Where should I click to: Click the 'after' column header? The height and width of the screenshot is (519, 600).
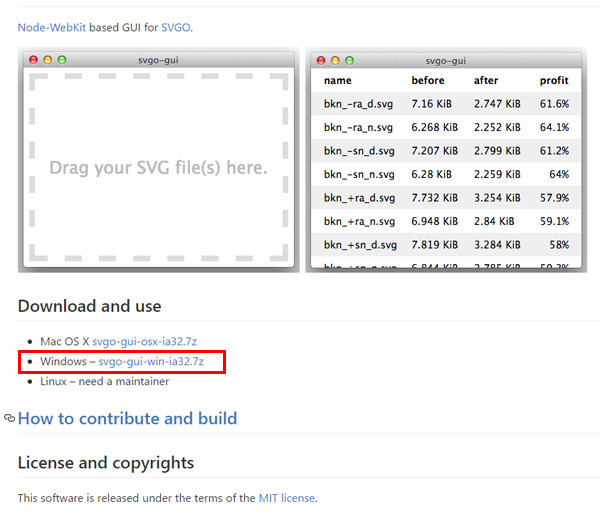[x=486, y=80]
